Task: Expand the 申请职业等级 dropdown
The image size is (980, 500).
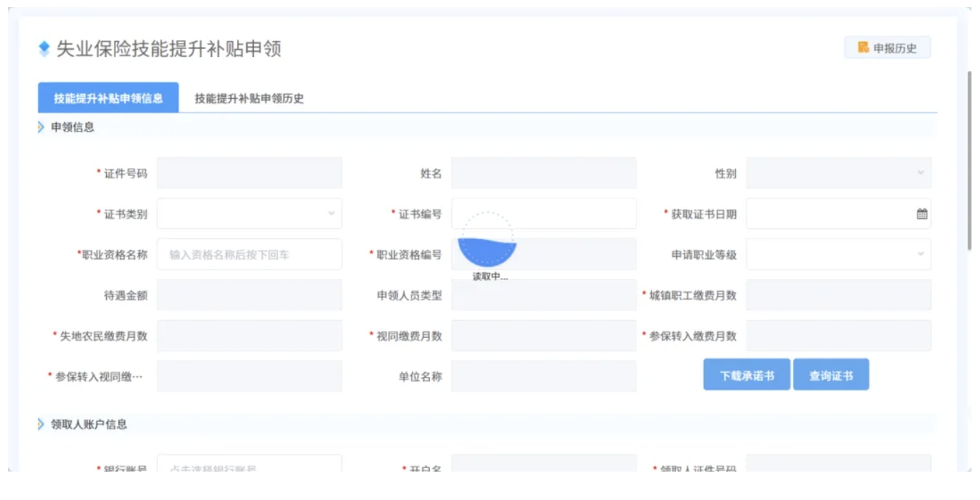Action: 838,254
